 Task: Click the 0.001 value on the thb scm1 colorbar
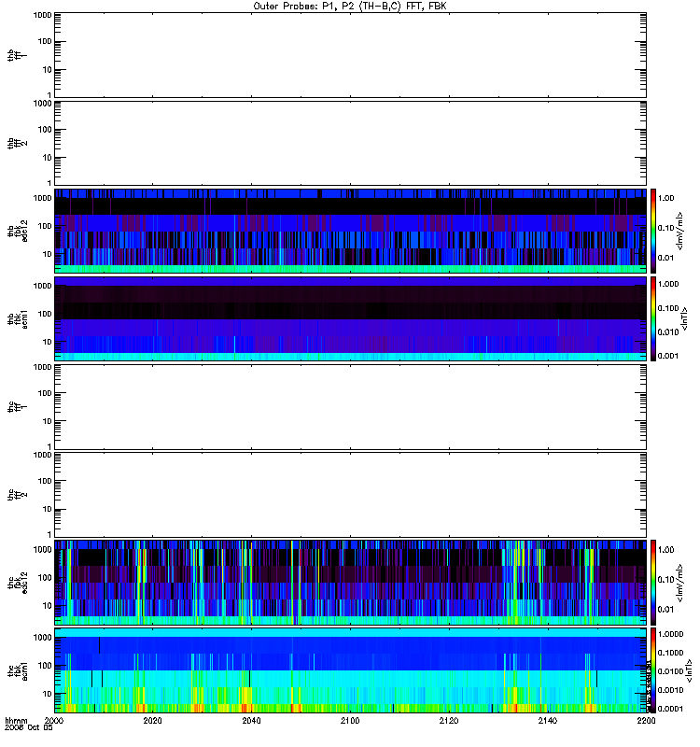click(668, 356)
